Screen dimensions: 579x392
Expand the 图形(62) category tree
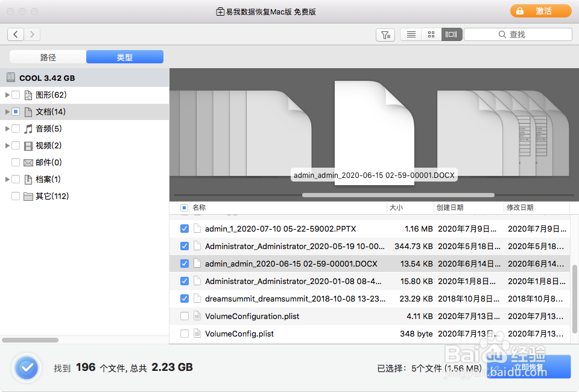click(x=7, y=95)
